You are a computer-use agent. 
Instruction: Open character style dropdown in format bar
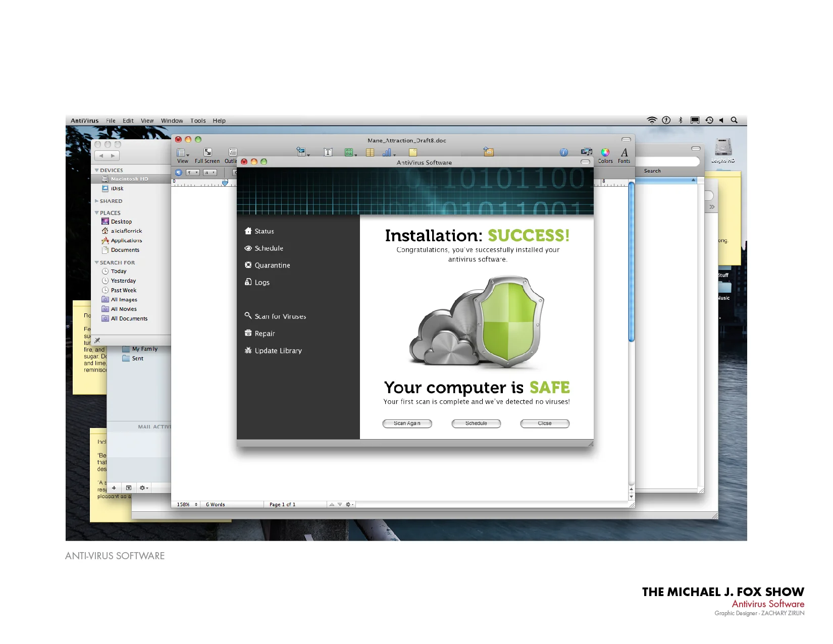[210, 173]
